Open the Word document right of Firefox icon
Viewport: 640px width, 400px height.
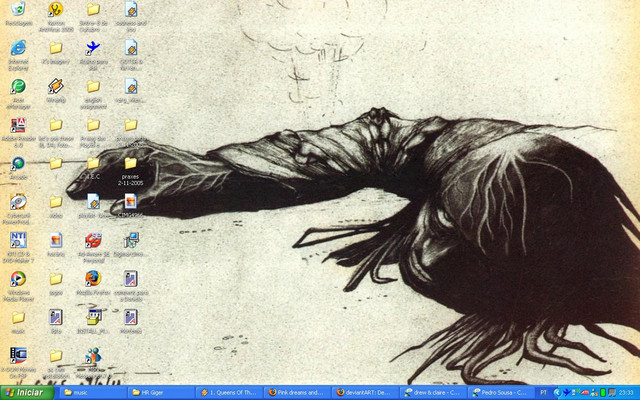point(131,278)
